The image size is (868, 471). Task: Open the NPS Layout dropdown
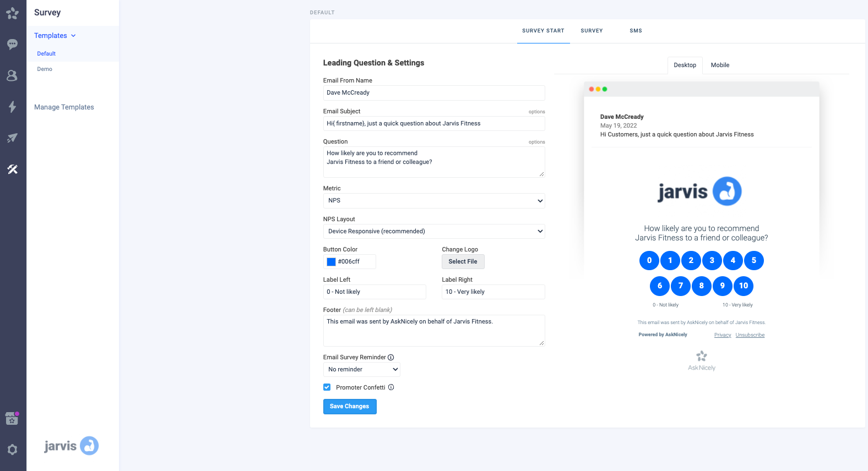point(434,232)
